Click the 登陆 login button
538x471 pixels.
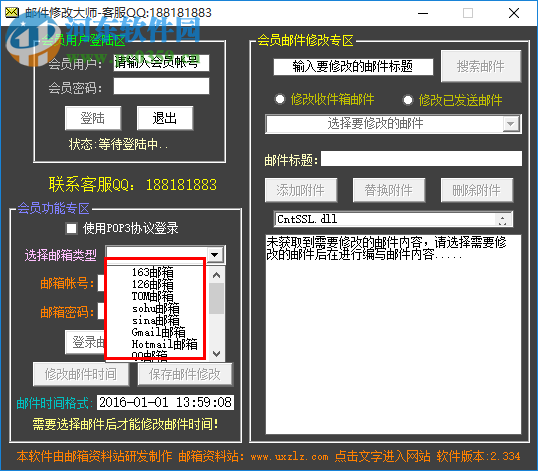93,118
